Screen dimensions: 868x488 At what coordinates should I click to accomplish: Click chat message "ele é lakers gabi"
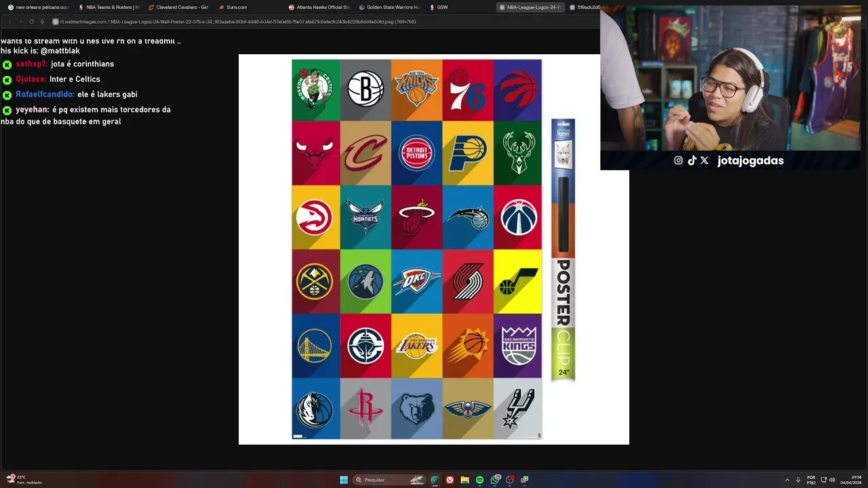107,95
